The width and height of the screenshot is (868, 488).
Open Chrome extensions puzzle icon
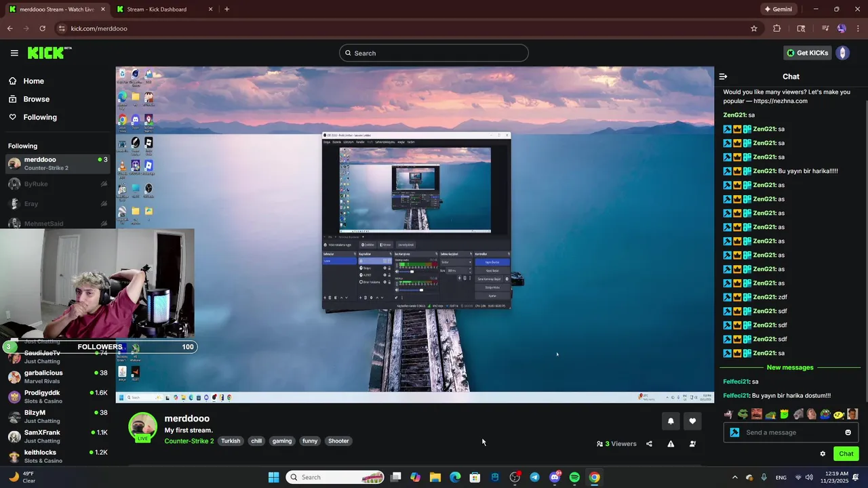pyautogui.click(x=777, y=28)
